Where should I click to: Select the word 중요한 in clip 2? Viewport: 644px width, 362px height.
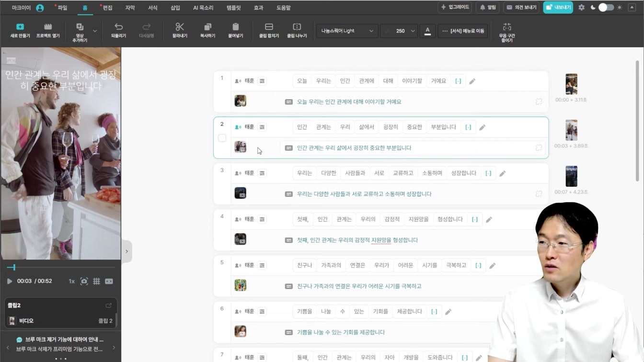pyautogui.click(x=414, y=127)
